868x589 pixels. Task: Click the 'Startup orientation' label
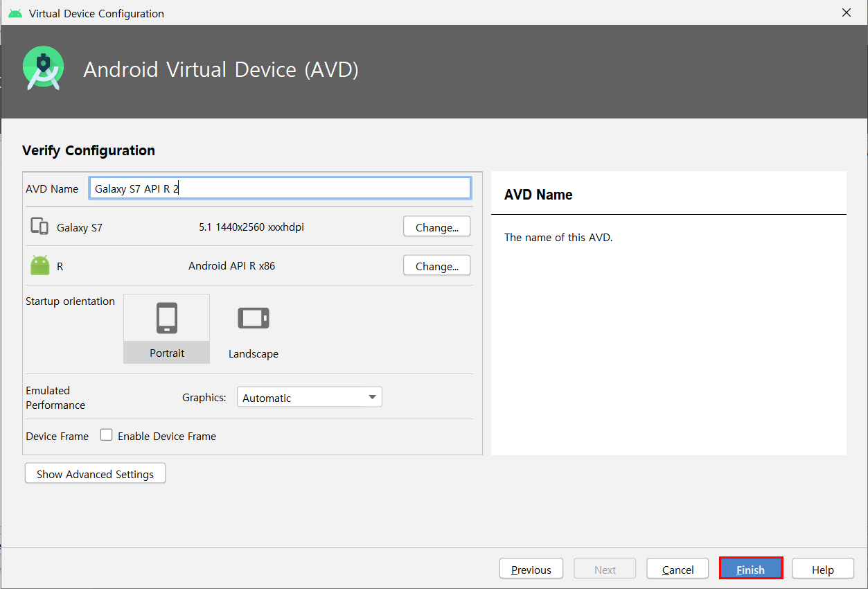coord(71,301)
